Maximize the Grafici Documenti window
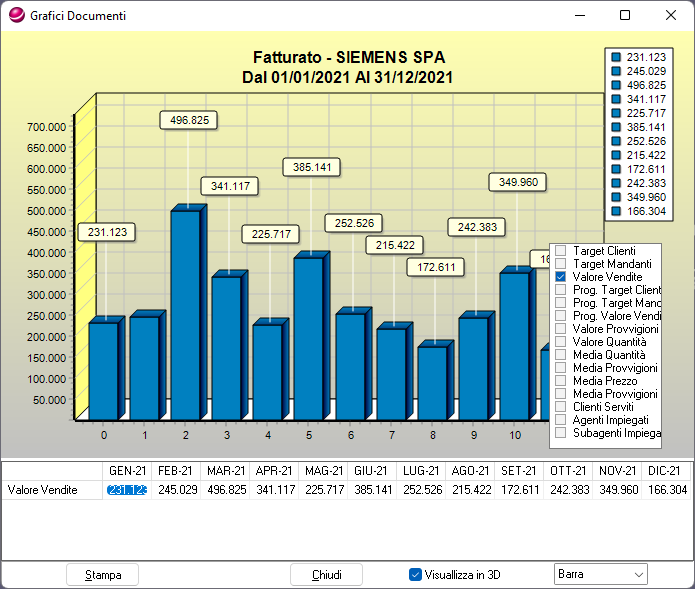695x589 pixels. click(x=625, y=15)
